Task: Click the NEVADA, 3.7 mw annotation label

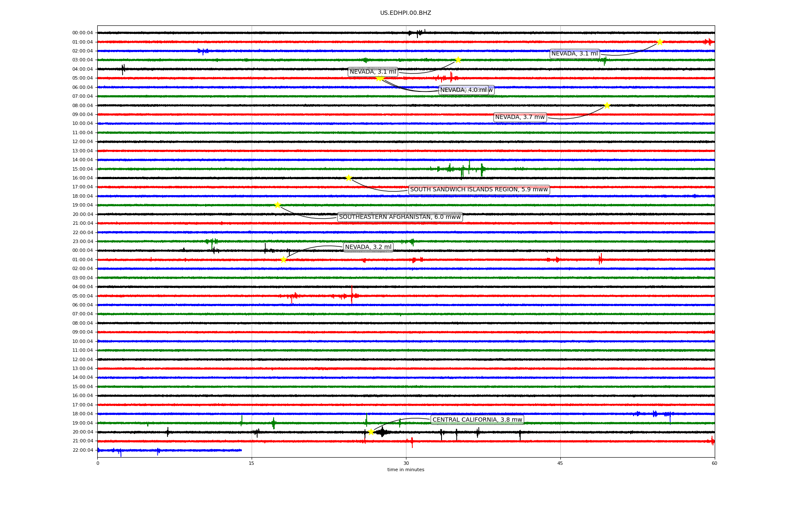Action: [520, 117]
